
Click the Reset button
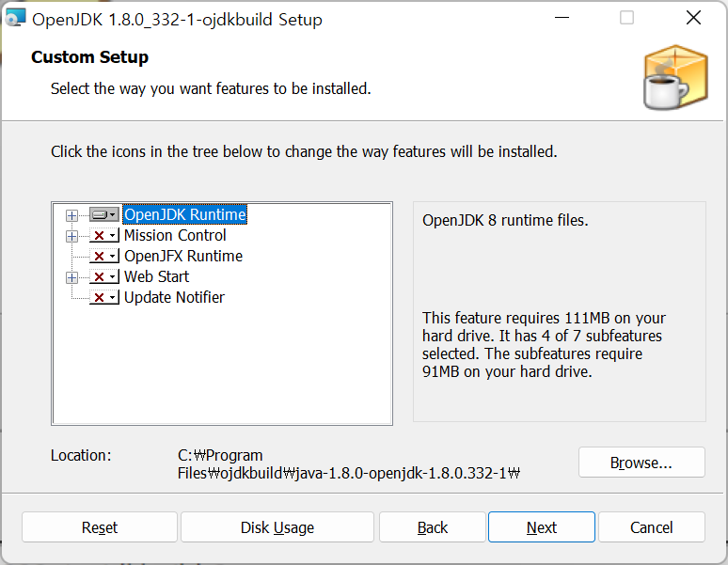100,527
